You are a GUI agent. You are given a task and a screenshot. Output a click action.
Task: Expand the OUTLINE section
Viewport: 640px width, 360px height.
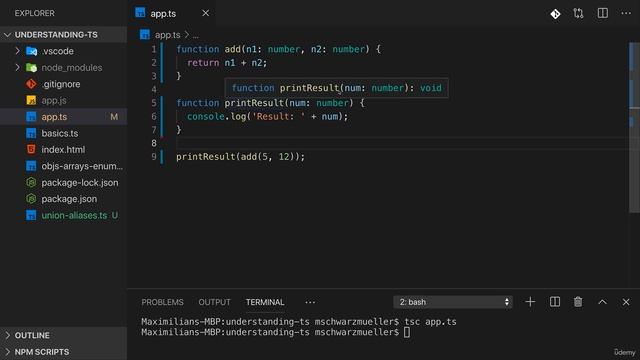[63, 335]
